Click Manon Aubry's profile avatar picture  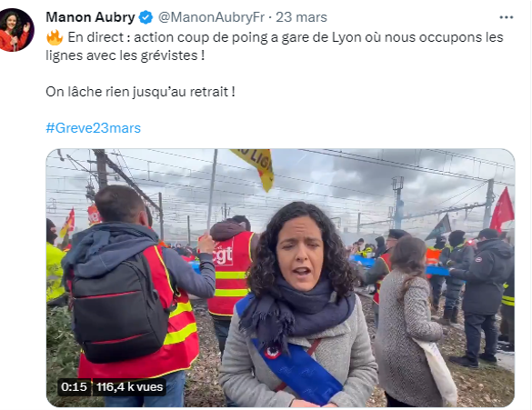click(15, 30)
